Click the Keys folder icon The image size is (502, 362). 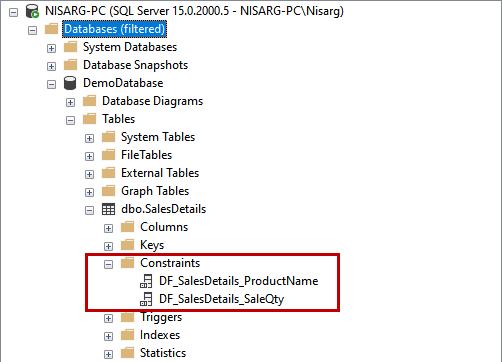point(127,245)
